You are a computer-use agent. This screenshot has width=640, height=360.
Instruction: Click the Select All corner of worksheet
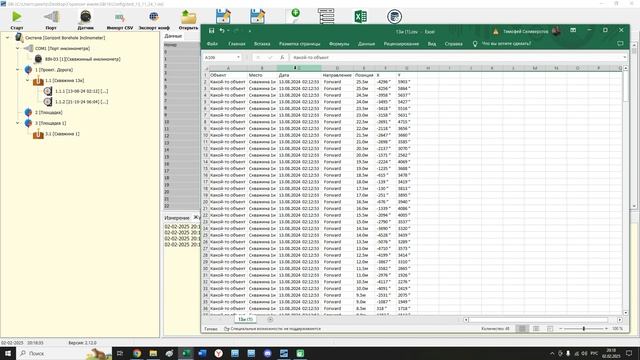coord(205,68)
